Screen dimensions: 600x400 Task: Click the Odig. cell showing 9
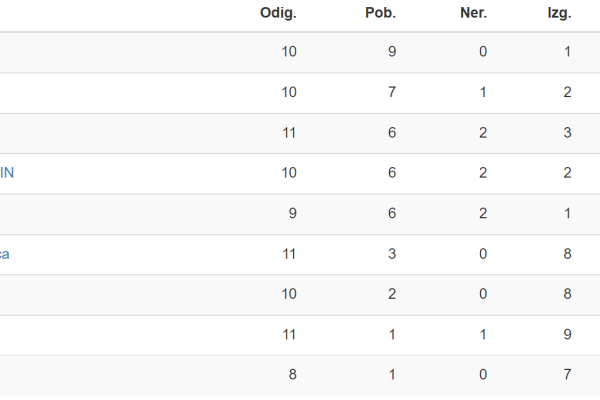[x=293, y=213]
